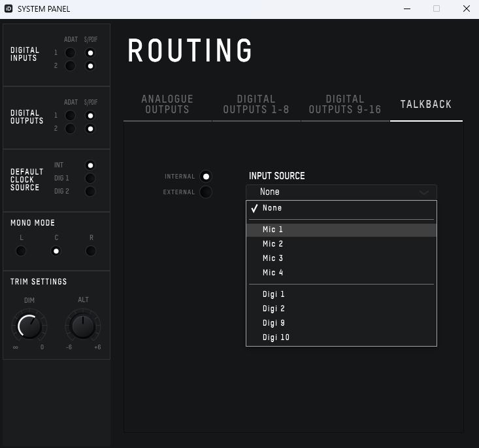Pick Mic 4 as talkback source
The width and height of the screenshot is (479, 448).
[273, 273]
